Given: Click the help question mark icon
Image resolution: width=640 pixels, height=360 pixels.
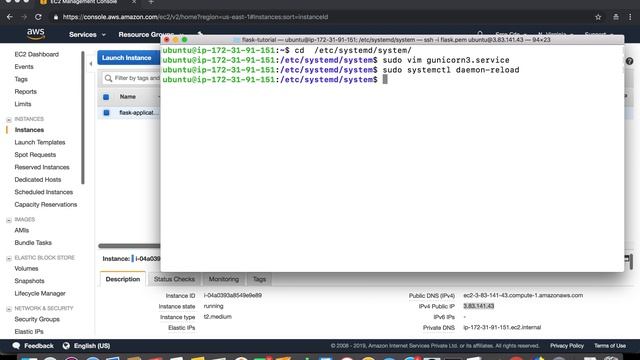Looking at the screenshot, I should 629,61.
